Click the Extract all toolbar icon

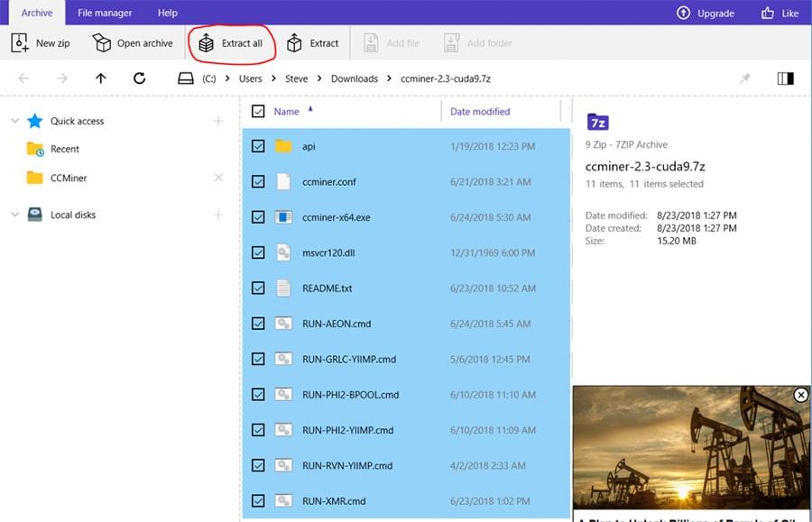207,43
